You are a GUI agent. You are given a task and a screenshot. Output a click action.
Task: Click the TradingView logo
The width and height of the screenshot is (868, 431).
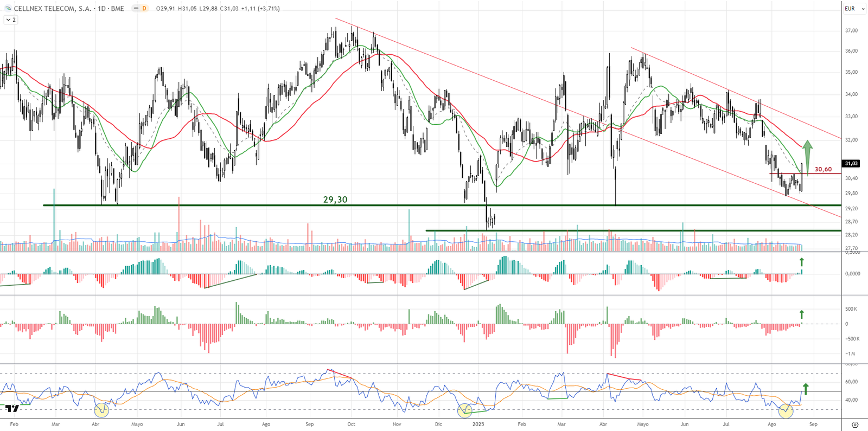[12, 408]
